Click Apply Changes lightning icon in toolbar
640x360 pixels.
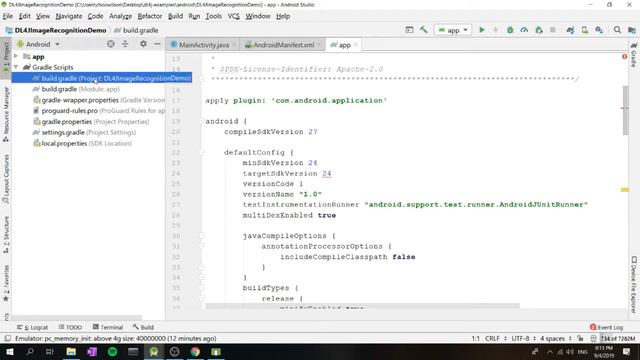click(496, 30)
